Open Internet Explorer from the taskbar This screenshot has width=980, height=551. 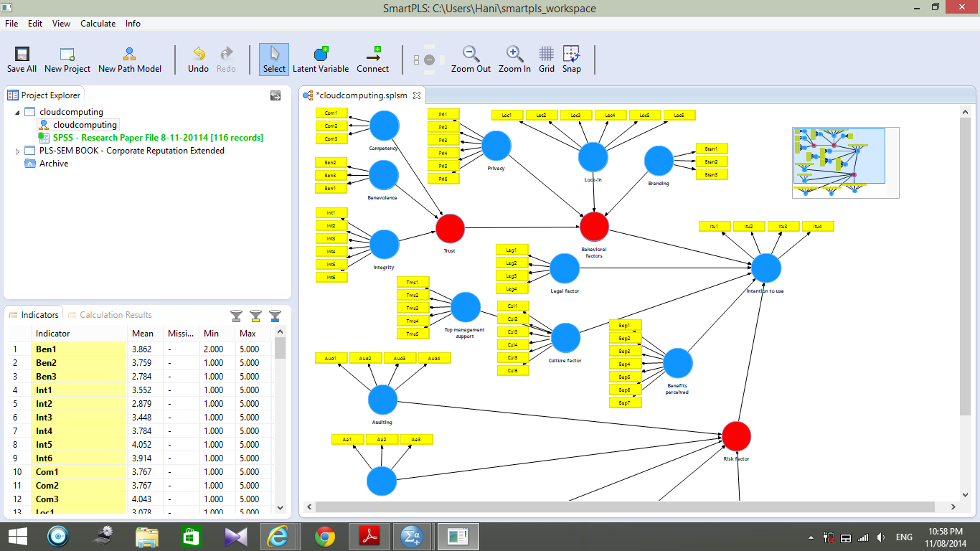click(x=278, y=537)
